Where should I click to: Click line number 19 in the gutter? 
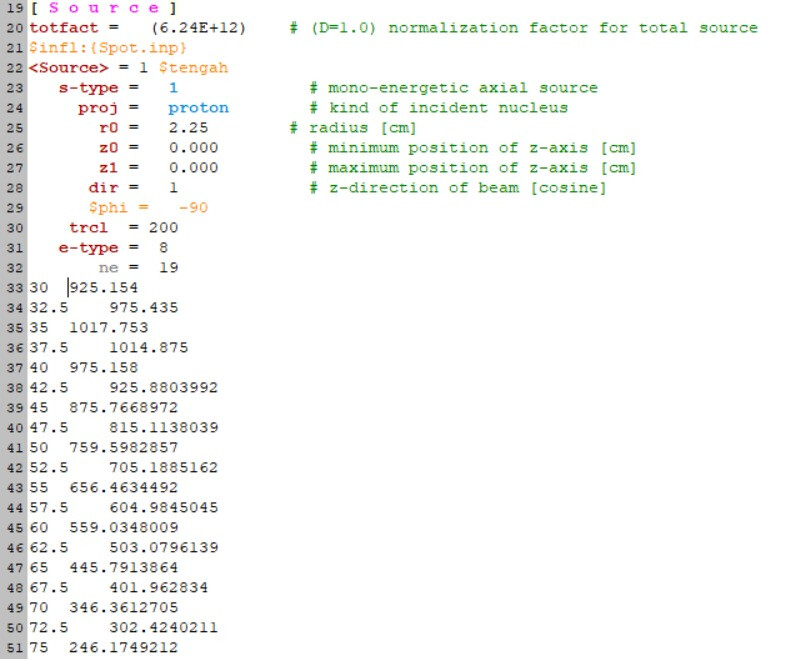click(15, 8)
